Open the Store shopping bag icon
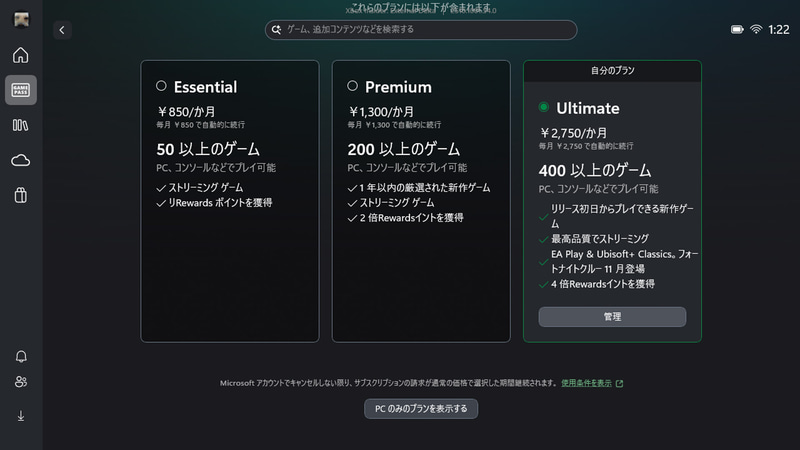The height and width of the screenshot is (450, 800). [x=20, y=196]
